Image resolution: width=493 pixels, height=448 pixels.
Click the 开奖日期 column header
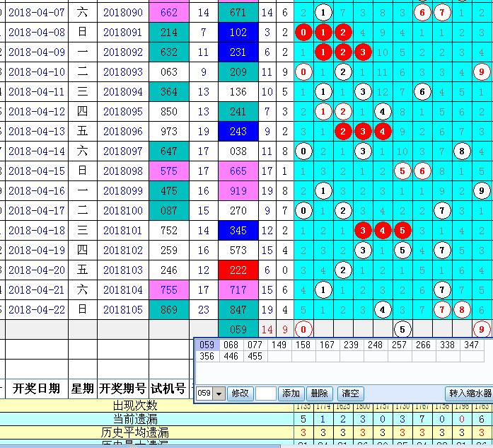pos(36,389)
